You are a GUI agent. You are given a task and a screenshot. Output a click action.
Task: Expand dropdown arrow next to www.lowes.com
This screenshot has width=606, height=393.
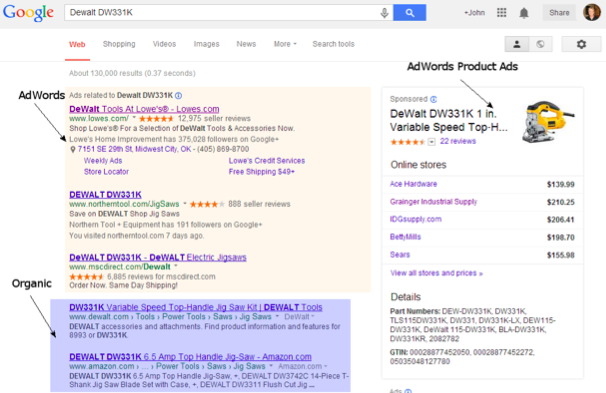tap(134, 117)
